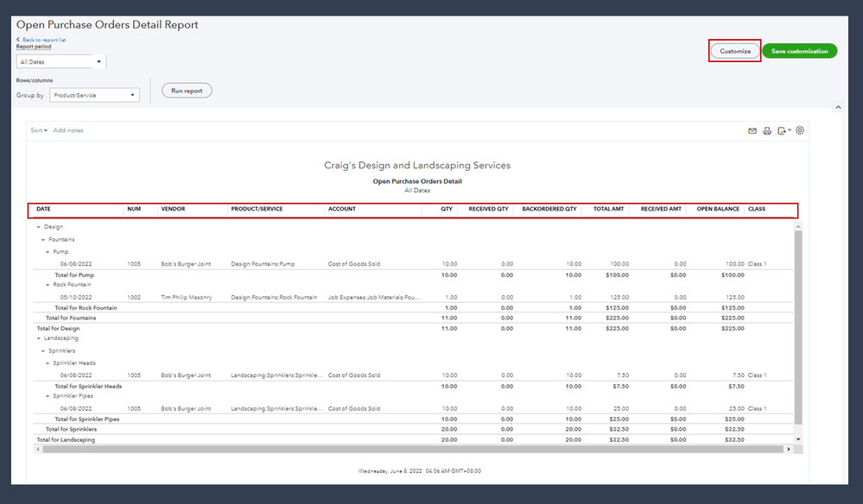Click the scroll left arrow of report

click(37, 449)
